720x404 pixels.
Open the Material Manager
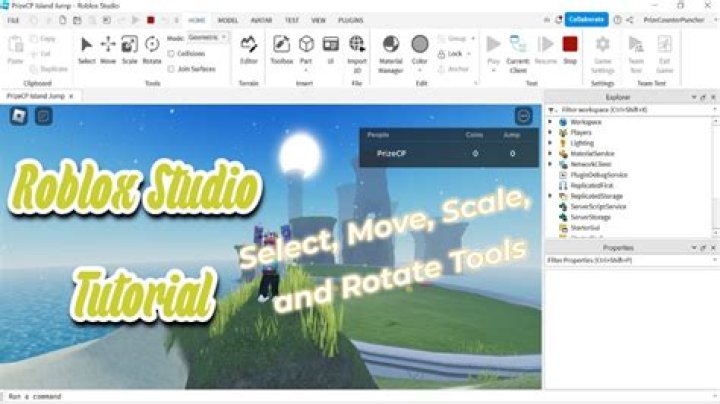pos(391,45)
